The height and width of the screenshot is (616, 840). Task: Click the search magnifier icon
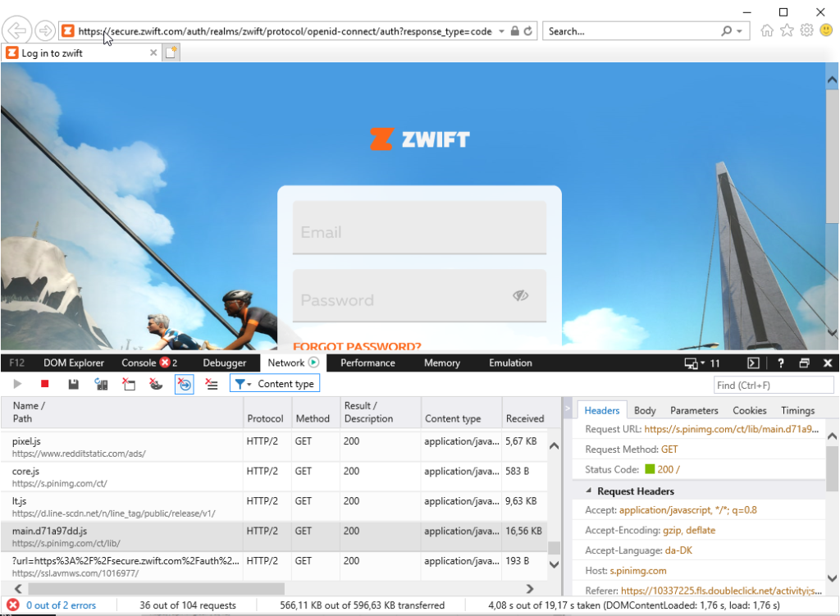(727, 31)
